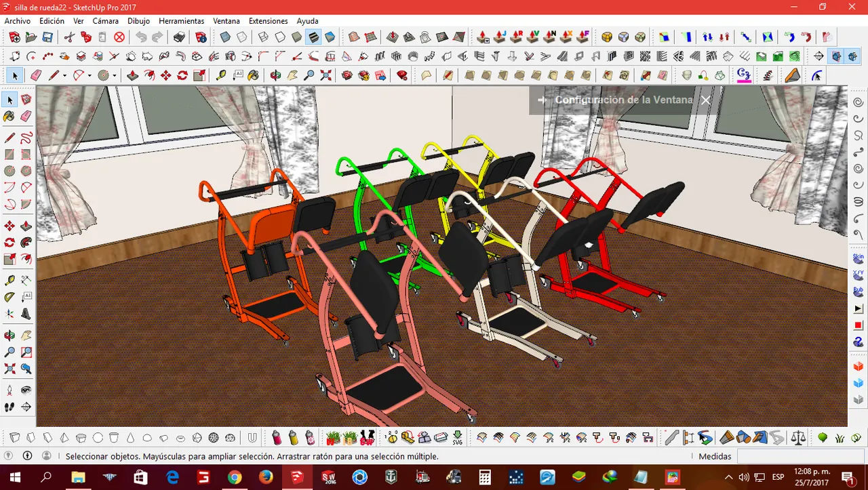The width and height of the screenshot is (868, 490).
Task: Select the Protractor tool in left toolbar
Action: point(9,297)
